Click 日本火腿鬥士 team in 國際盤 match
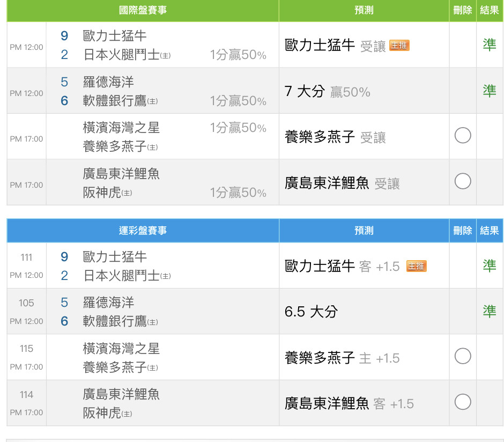The width and height of the screenshot is (504, 442). tap(127, 55)
